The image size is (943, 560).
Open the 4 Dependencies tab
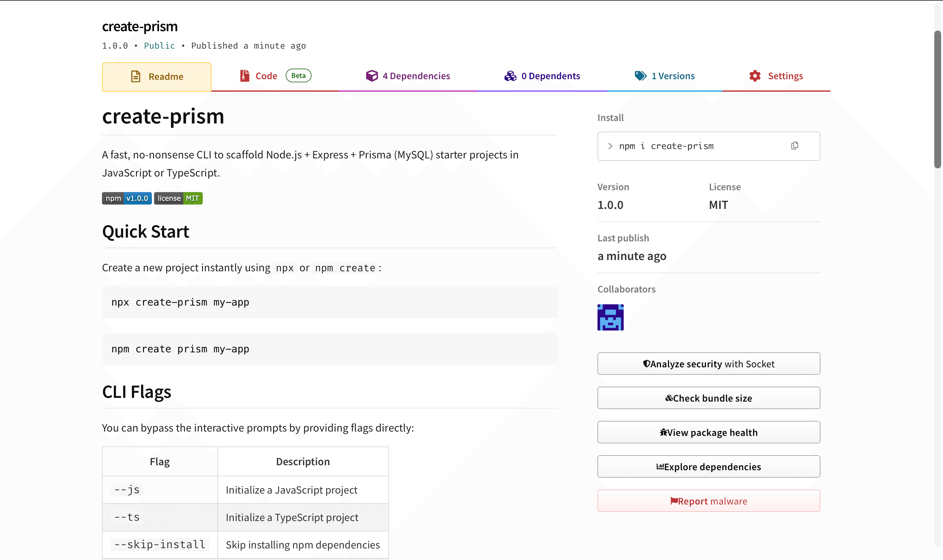point(408,76)
